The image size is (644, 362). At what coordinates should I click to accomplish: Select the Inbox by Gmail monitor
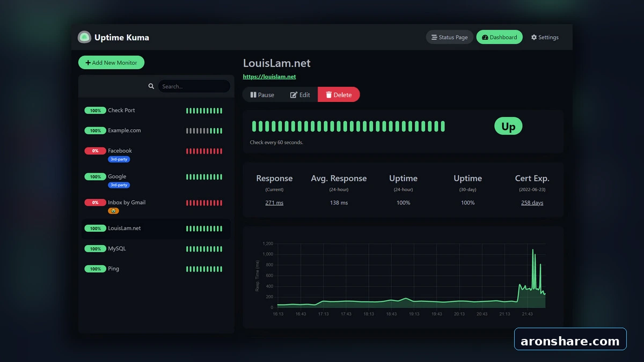pos(156,206)
